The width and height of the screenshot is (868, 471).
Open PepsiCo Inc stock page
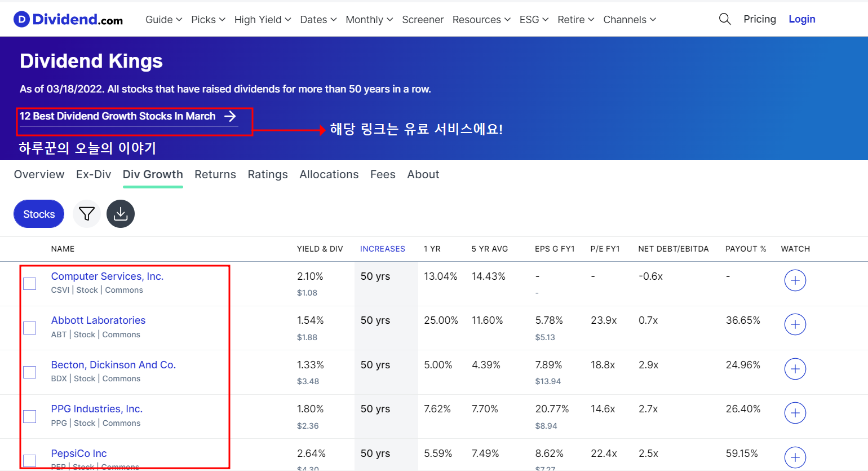[x=79, y=454]
